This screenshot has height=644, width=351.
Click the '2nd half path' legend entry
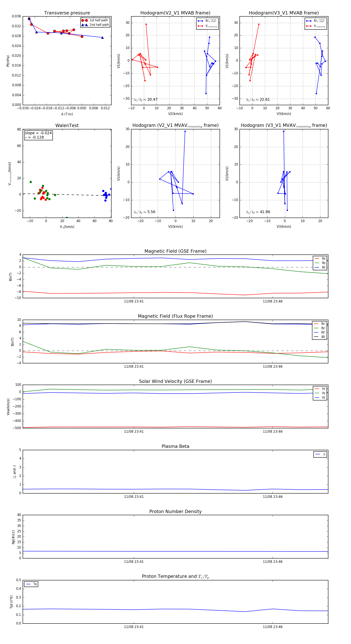pos(95,25)
